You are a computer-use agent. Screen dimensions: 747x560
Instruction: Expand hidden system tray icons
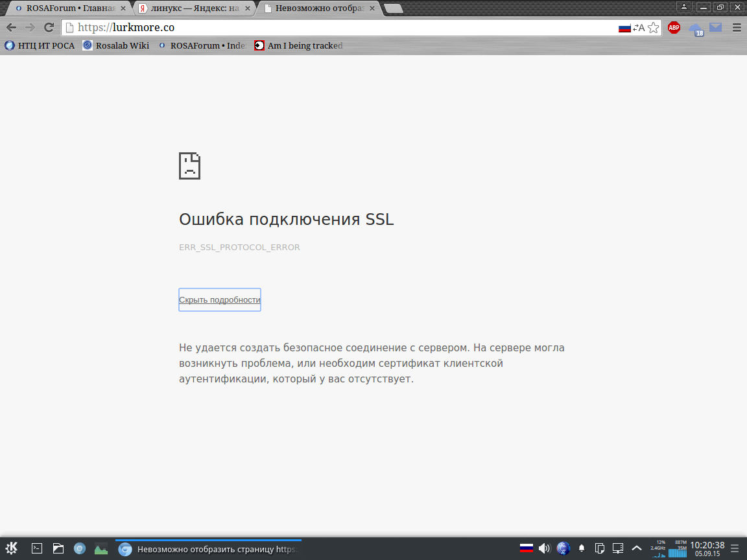click(637, 548)
